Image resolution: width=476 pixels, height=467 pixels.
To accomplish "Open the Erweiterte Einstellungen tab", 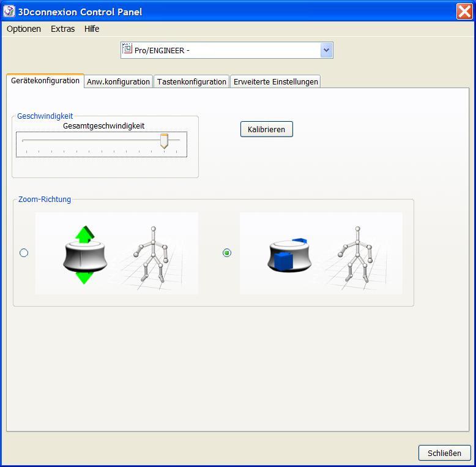I will click(276, 81).
